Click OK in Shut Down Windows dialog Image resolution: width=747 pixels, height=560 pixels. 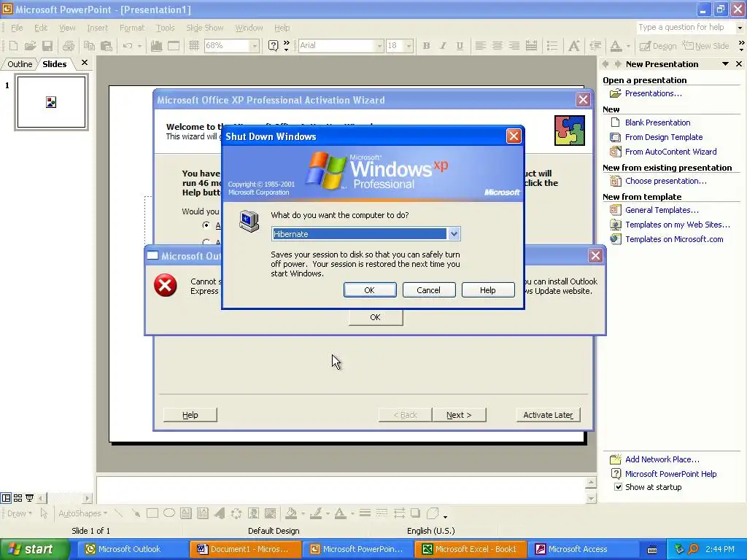(x=370, y=290)
